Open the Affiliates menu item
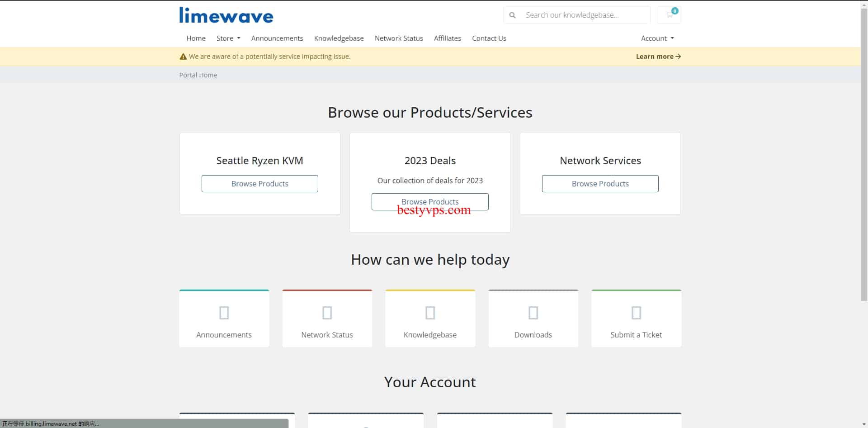868x428 pixels. click(x=447, y=38)
